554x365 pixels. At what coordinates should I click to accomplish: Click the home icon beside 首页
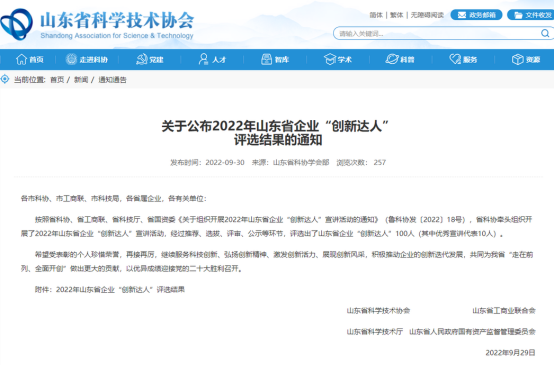[22, 59]
